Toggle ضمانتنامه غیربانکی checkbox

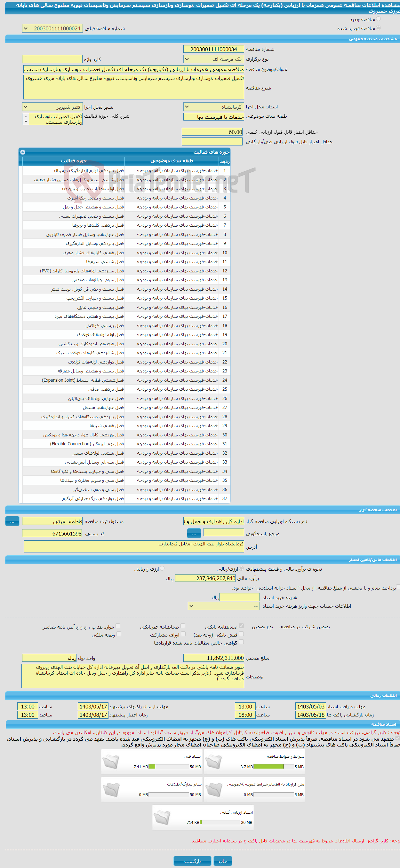pos(183,626)
